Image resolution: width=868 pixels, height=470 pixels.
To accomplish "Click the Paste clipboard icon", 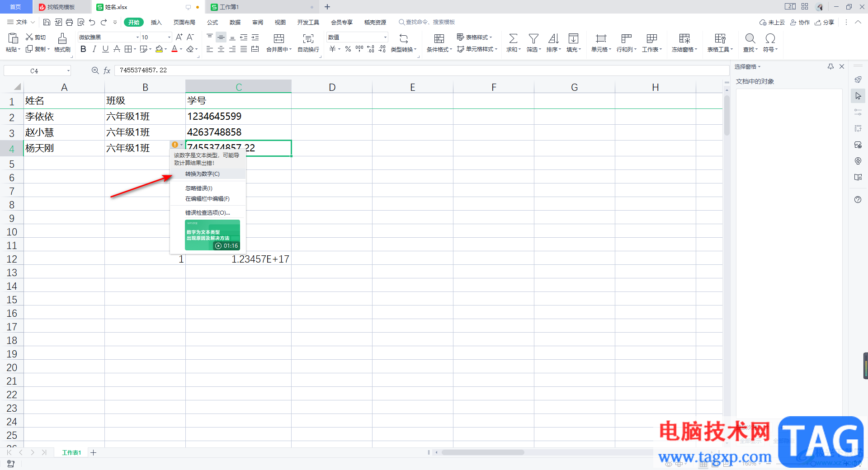I will pyautogui.click(x=13, y=38).
